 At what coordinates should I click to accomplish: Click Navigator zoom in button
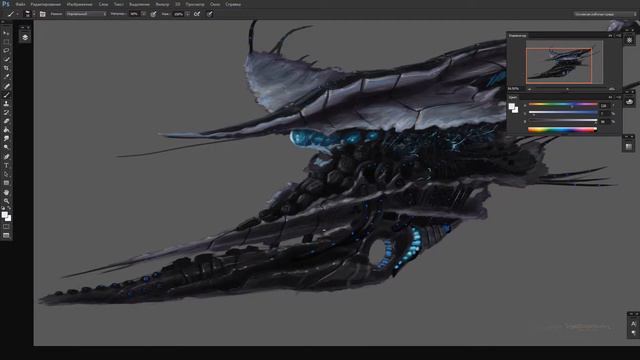(x=612, y=89)
